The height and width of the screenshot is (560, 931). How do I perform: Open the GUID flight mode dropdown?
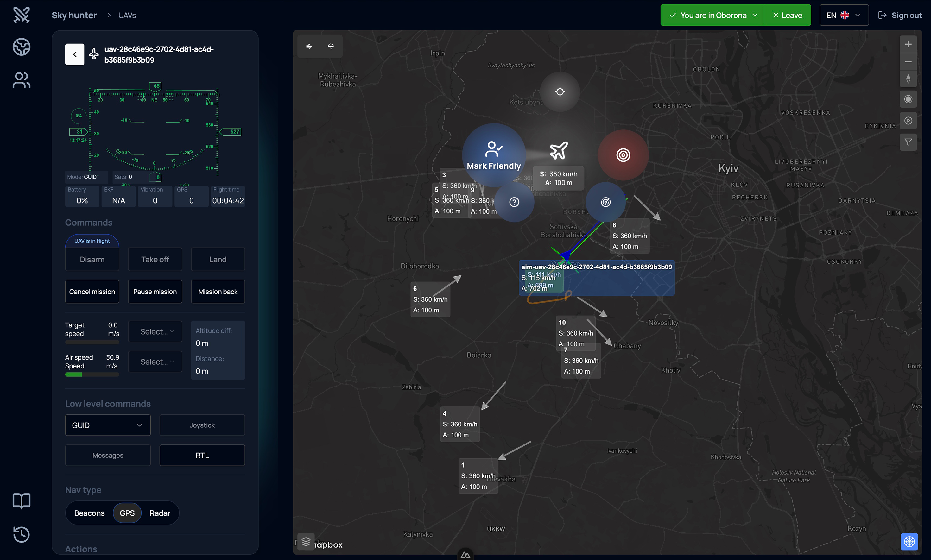[x=108, y=425]
